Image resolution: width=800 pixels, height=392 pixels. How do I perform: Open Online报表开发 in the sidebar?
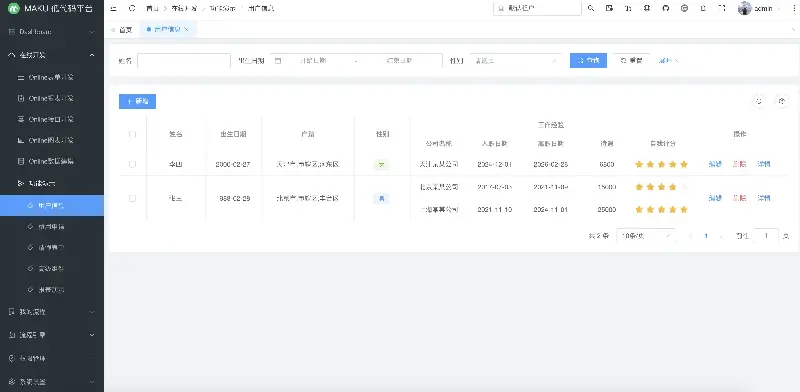52,98
